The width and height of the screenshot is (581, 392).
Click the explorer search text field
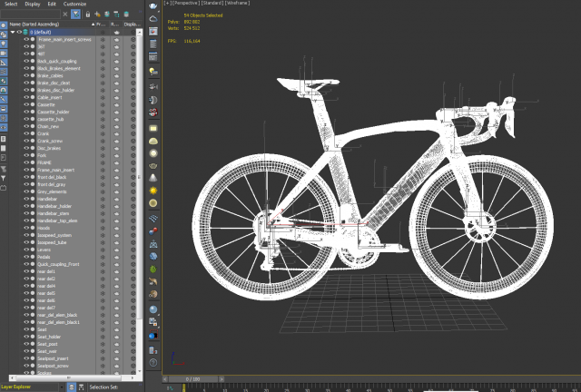pyautogui.click(x=30, y=15)
